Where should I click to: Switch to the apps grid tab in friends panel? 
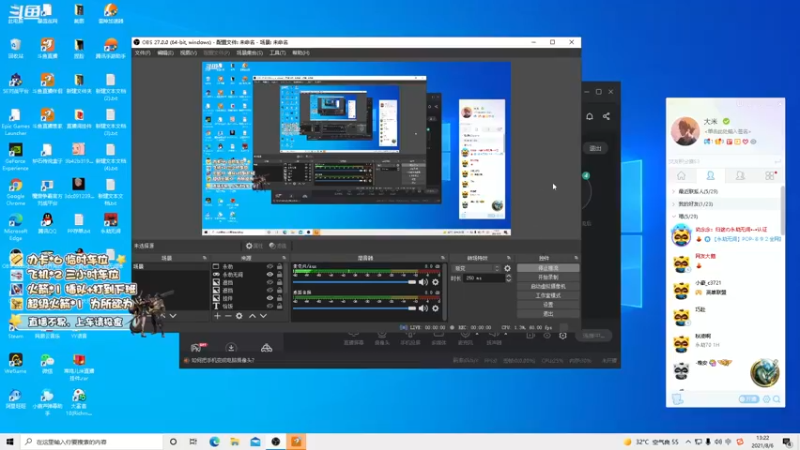pos(770,176)
